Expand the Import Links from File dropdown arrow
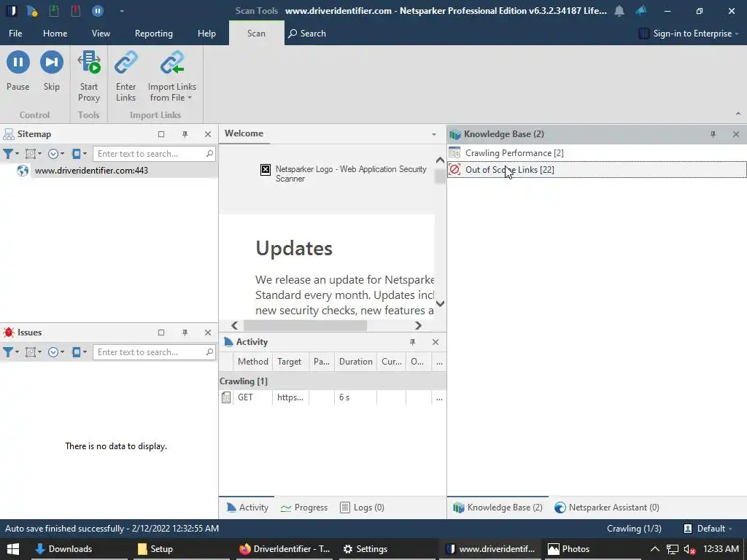 click(190, 98)
